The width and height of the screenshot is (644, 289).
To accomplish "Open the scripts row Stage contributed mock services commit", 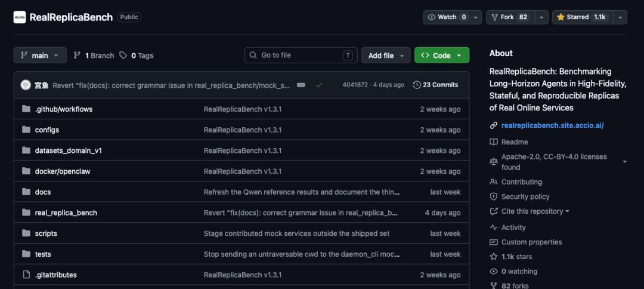I will 296,233.
